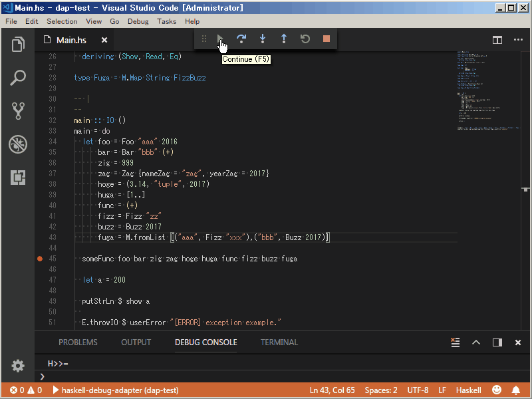Open the Debug view in activity bar
The height and width of the screenshot is (399, 532).
click(18, 144)
